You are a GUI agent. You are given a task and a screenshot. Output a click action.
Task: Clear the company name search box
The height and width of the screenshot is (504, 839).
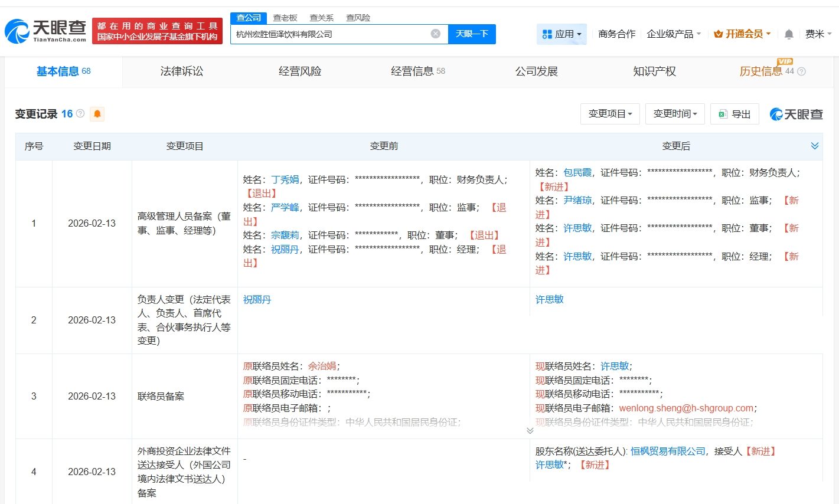tap(436, 34)
